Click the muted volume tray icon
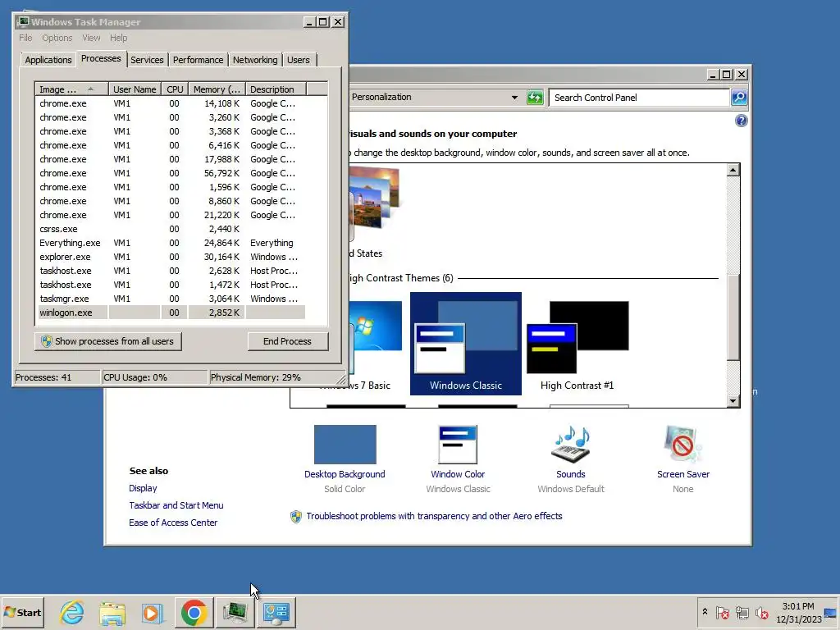840x630 pixels. point(761,612)
